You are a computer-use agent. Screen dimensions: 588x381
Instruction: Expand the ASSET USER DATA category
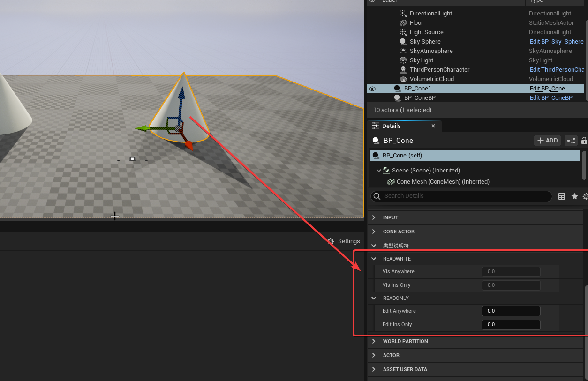coord(374,369)
